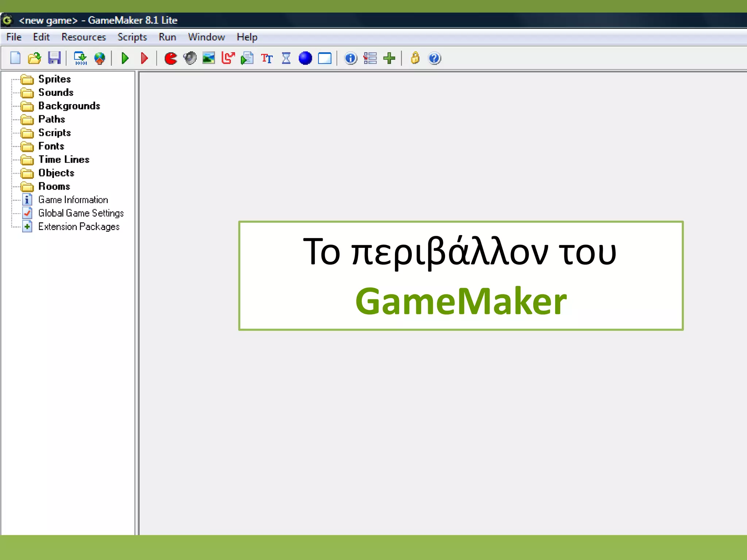Select the Scripts folder in resource tree
The width and height of the screenshot is (747, 560).
[x=54, y=133]
